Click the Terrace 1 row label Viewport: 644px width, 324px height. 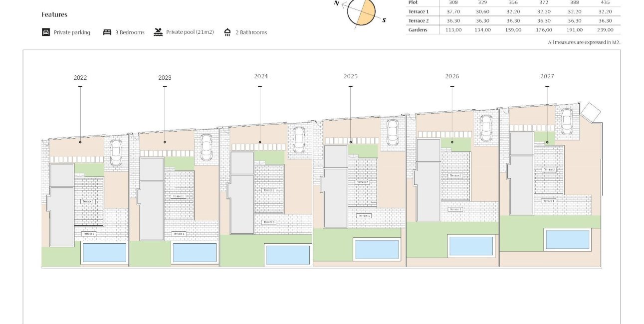tap(418, 11)
